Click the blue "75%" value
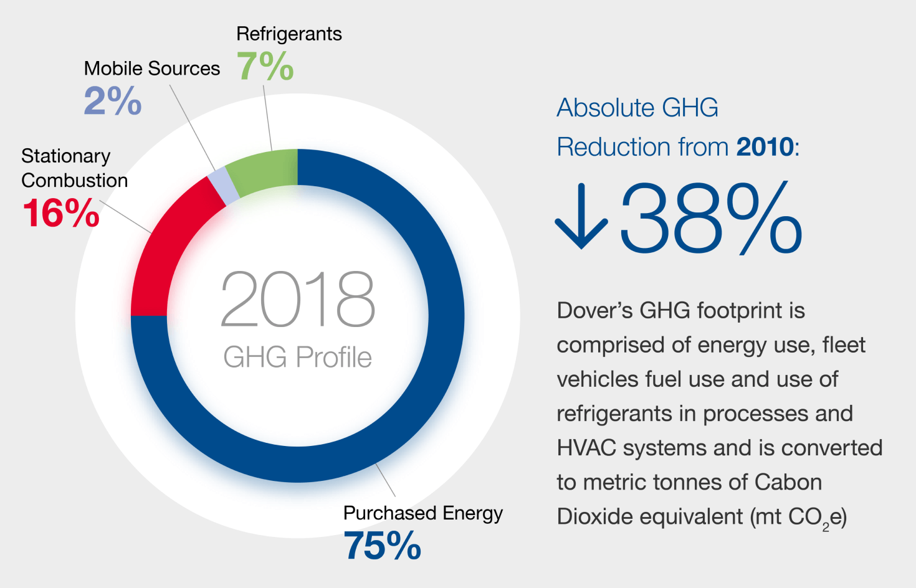This screenshot has width=916, height=588. [x=382, y=546]
